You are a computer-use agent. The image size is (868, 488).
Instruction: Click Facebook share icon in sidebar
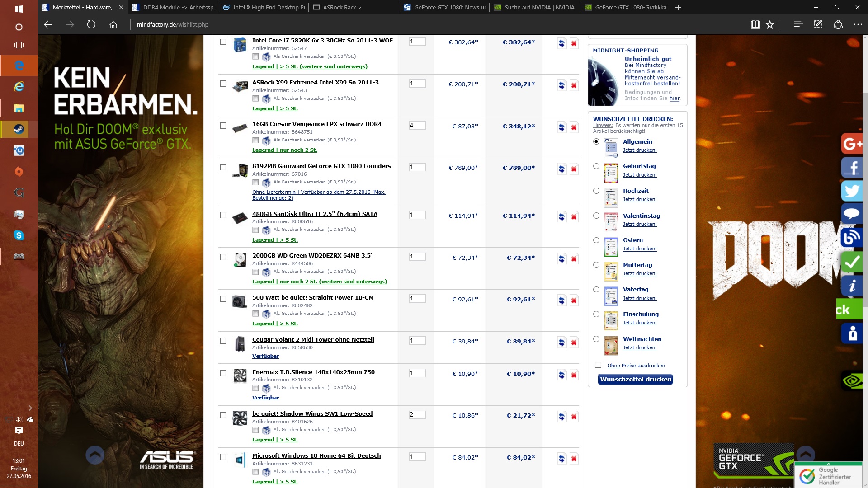click(x=852, y=167)
